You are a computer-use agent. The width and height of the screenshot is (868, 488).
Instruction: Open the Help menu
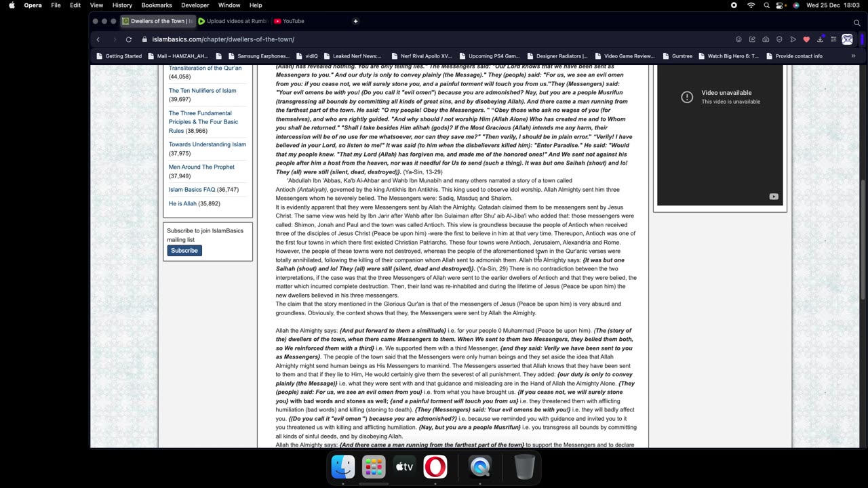click(256, 5)
